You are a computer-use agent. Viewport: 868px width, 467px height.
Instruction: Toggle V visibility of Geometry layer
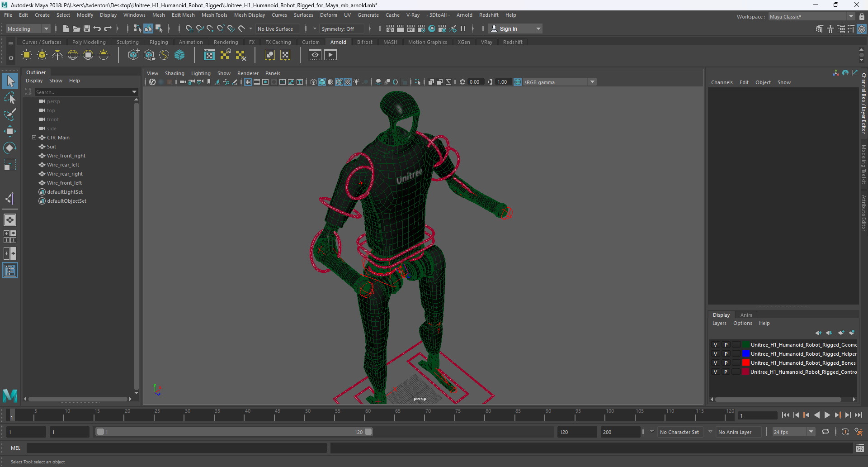pyautogui.click(x=715, y=345)
